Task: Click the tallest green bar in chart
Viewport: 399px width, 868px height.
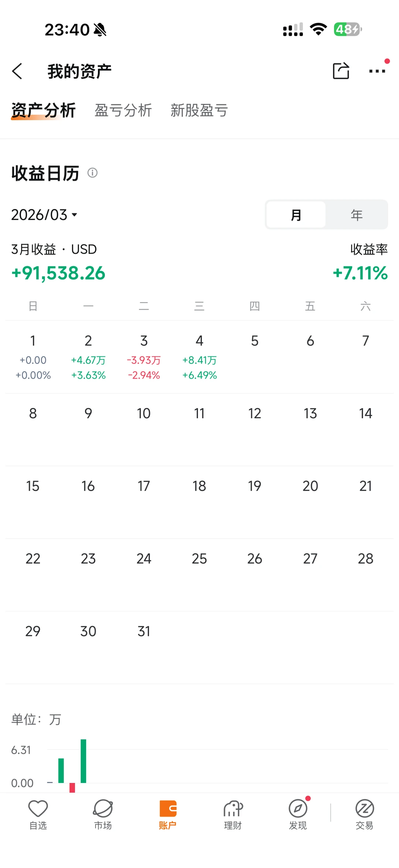Action: 83,761
